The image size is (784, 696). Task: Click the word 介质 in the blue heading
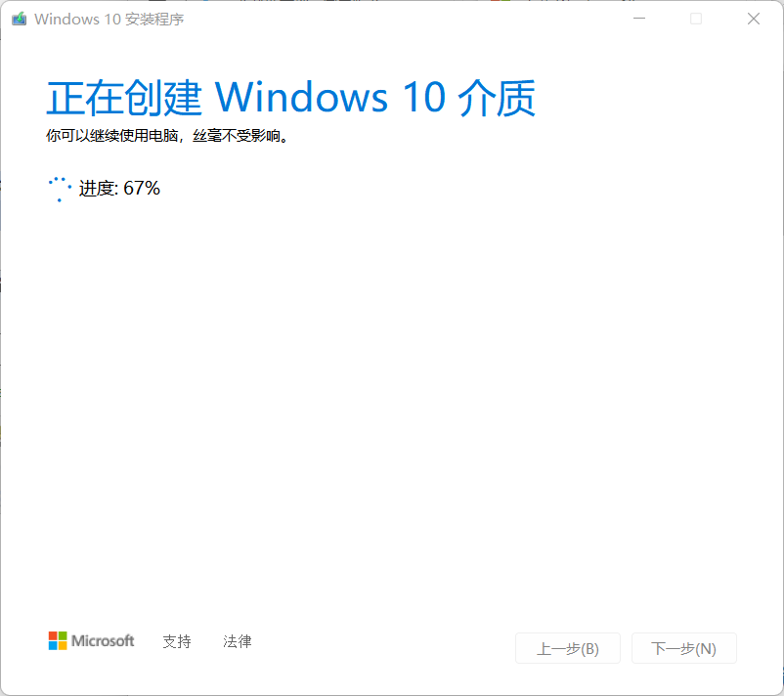pyautogui.click(x=497, y=98)
